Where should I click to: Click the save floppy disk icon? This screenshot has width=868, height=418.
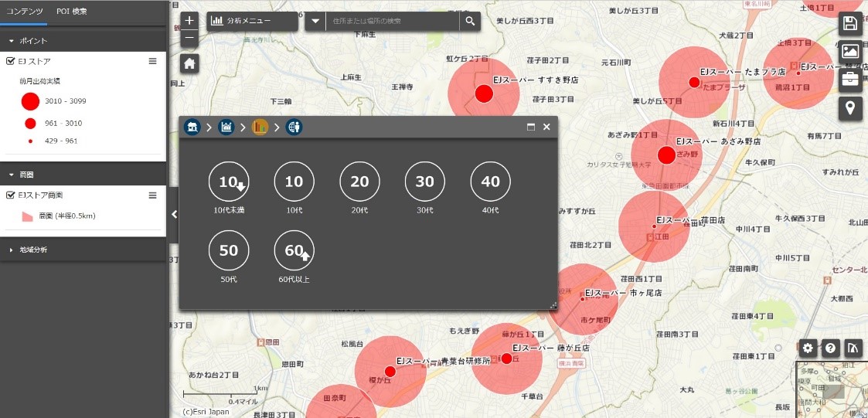850,22
